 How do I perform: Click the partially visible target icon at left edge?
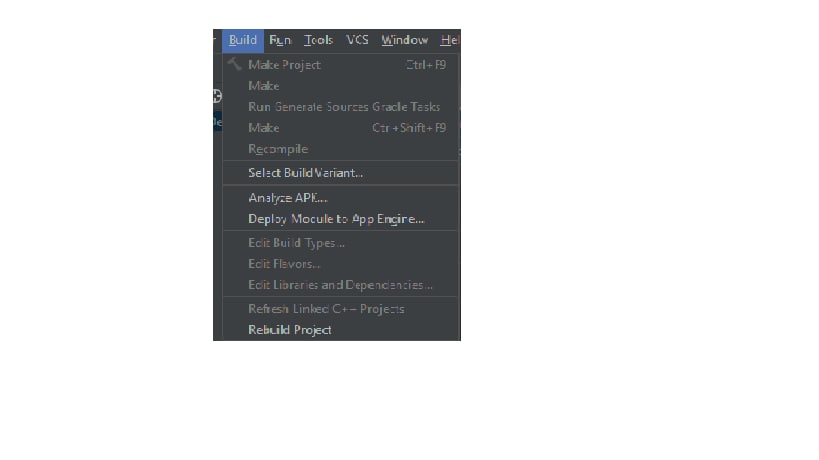click(x=217, y=96)
